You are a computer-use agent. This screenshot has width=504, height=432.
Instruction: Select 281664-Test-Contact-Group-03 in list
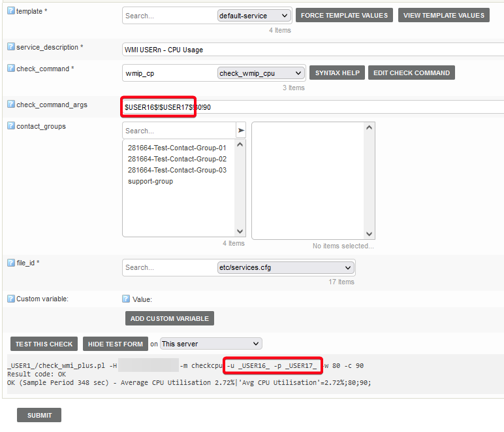tap(177, 170)
